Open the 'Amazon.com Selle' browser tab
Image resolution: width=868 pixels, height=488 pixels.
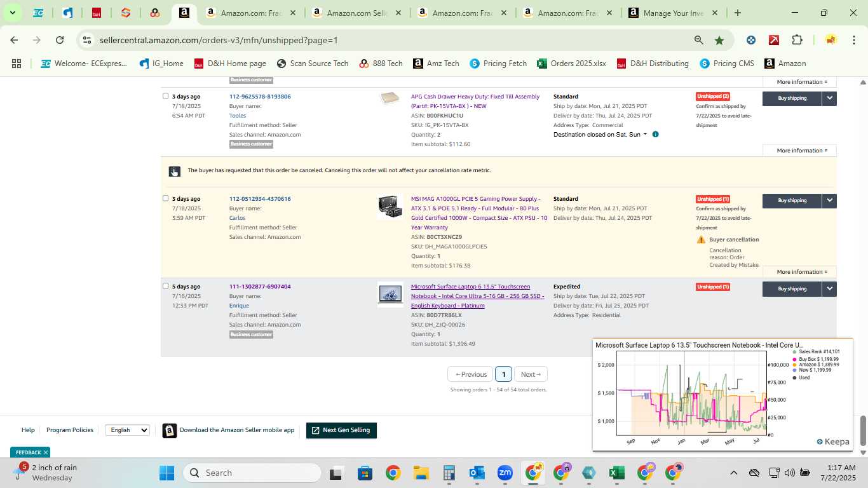click(356, 13)
